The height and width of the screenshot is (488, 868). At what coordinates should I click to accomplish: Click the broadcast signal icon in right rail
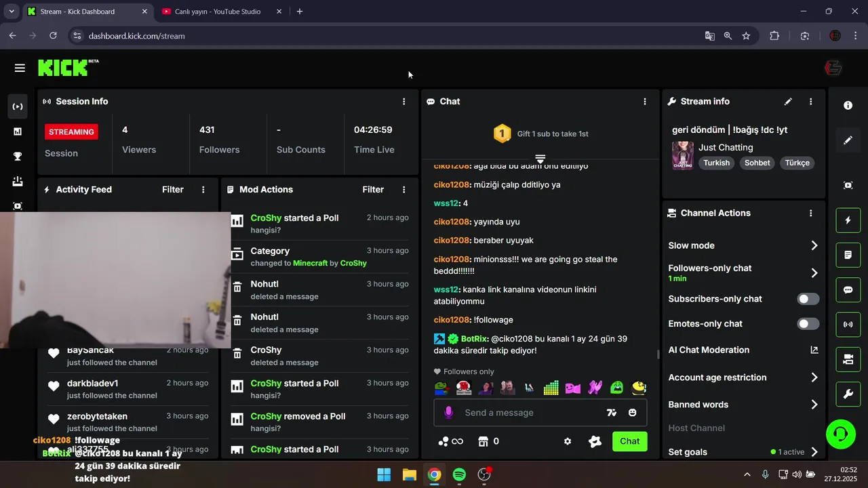(848, 325)
